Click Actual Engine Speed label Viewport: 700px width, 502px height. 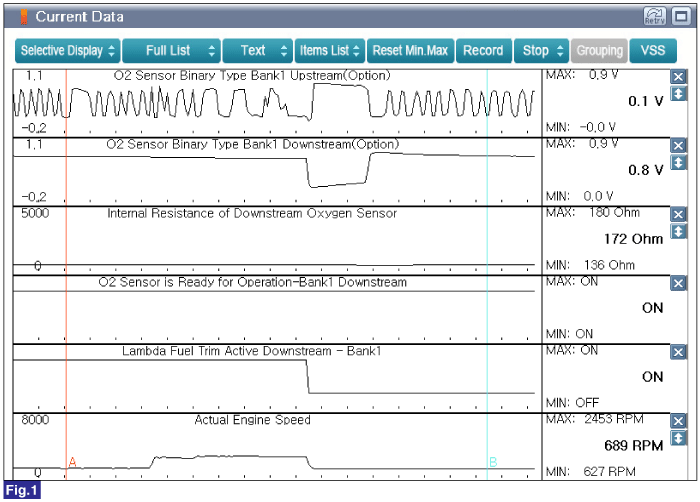point(252,420)
